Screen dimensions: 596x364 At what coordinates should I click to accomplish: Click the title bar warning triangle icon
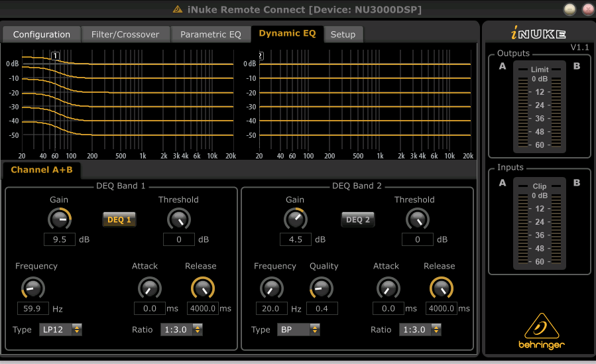click(178, 9)
